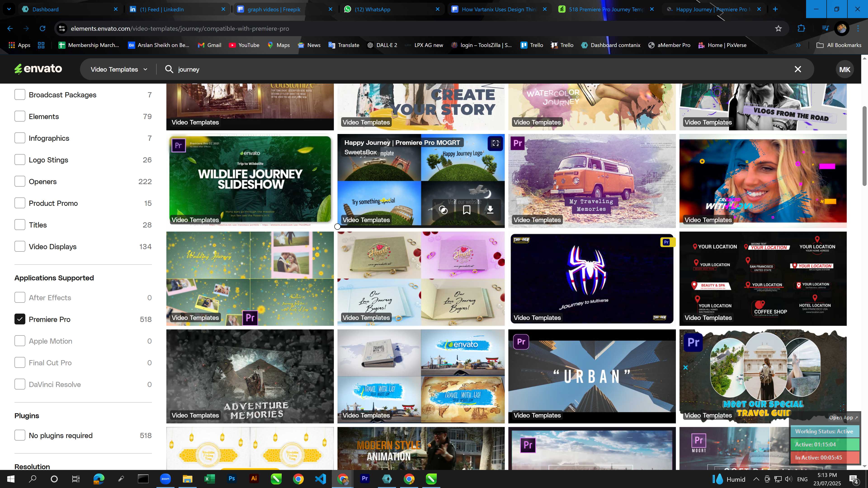Open Visual Studio Code from the taskbar
Image resolution: width=868 pixels, height=488 pixels.
(x=321, y=479)
